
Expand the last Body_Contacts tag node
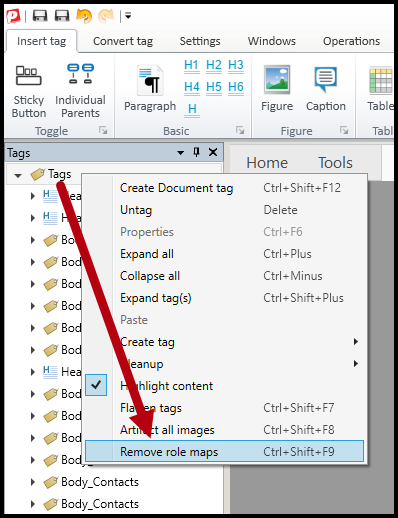tap(33, 504)
